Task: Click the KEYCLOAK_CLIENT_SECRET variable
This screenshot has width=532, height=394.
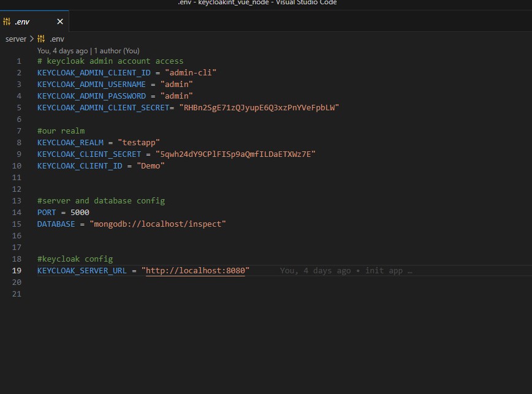Action: 89,154
